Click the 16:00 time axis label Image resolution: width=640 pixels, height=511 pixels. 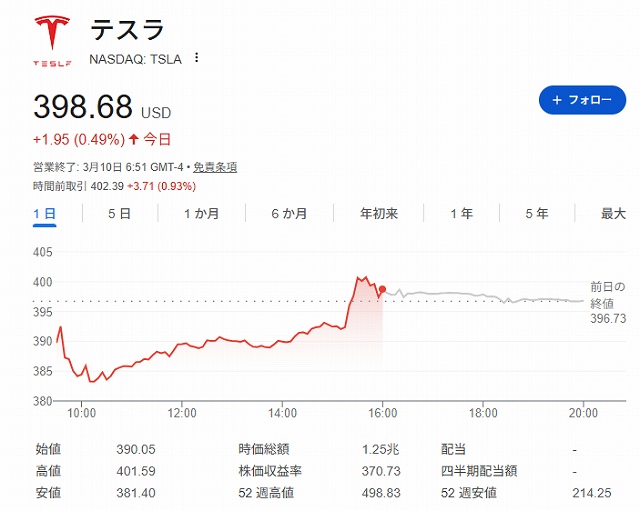(x=383, y=412)
